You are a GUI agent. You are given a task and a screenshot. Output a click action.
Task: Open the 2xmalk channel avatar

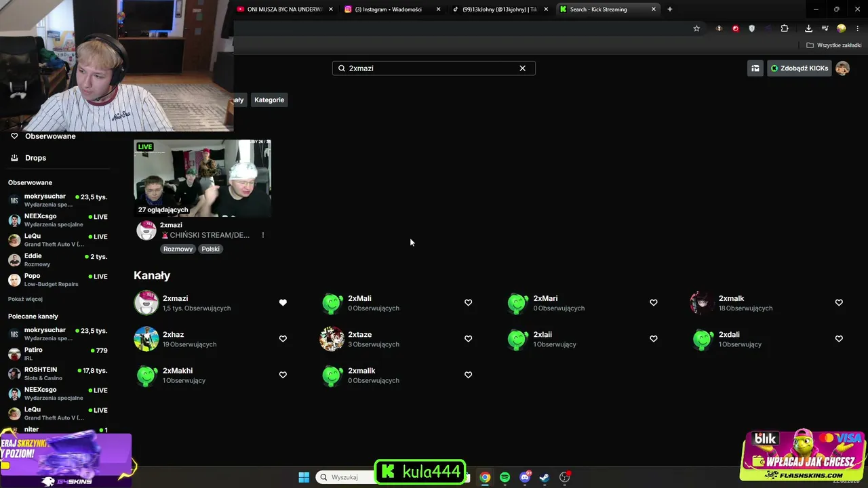pos(702,303)
